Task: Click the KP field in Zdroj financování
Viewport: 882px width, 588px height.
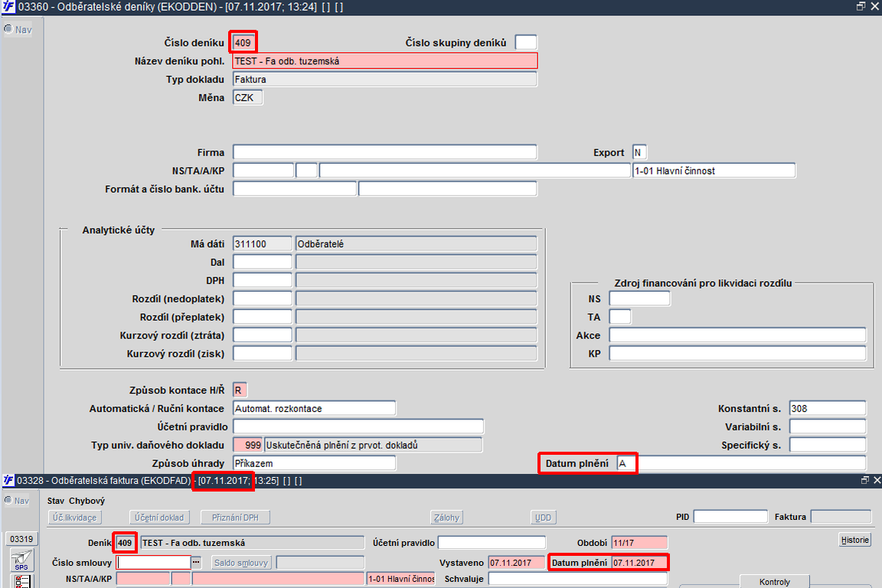Action: tap(737, 354)
